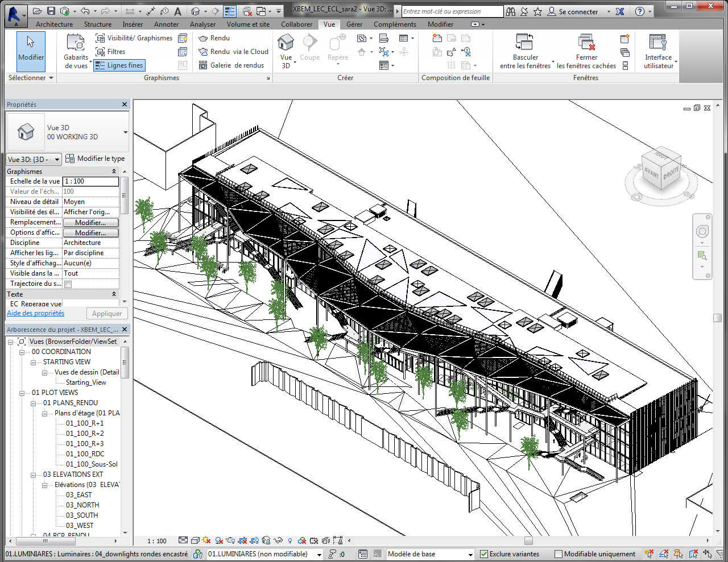The height and width of the screenshot is (562, 728).
Task: Click the Fermer les fenêtres cachées icon
Action: coord(586,43)
